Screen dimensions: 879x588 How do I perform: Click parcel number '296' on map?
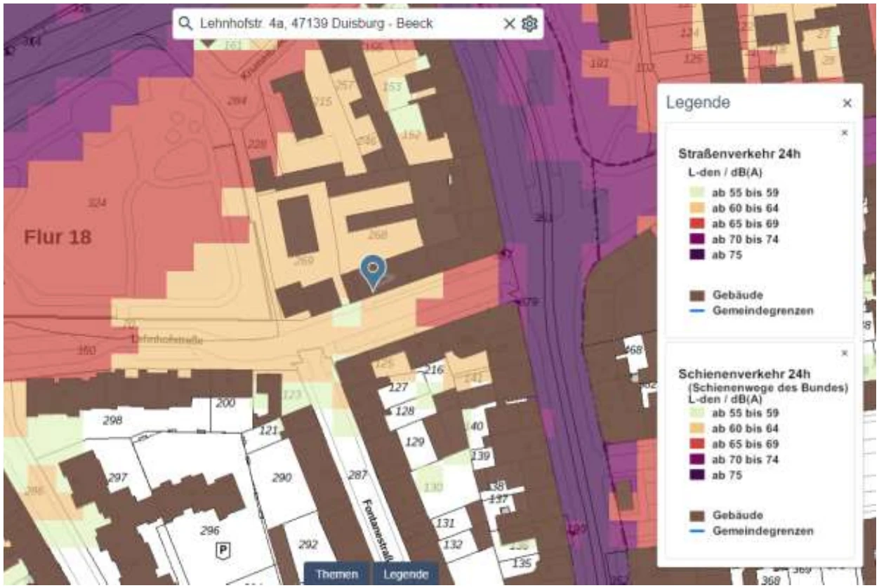209,530
